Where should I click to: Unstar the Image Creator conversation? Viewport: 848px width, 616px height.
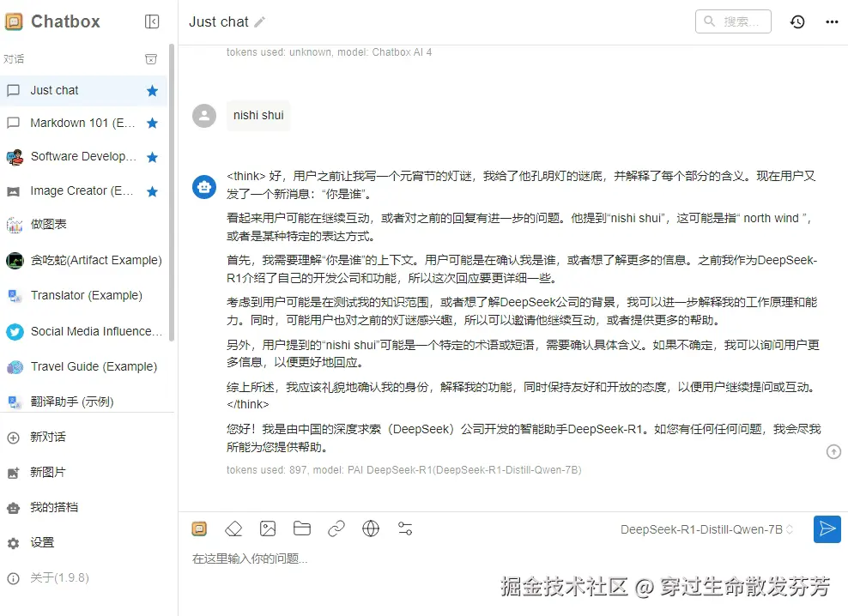(x=153, y=191)
